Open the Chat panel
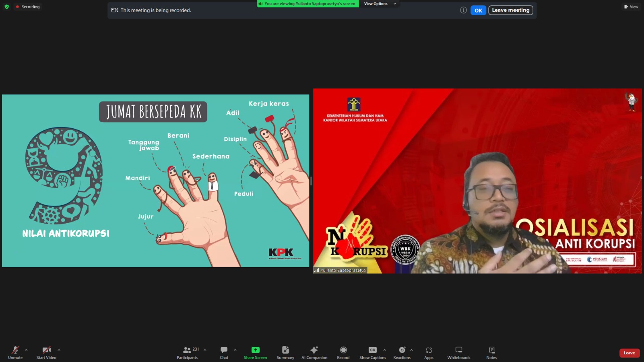Viewport: 644px width, 362px height. tap(224, 352)
